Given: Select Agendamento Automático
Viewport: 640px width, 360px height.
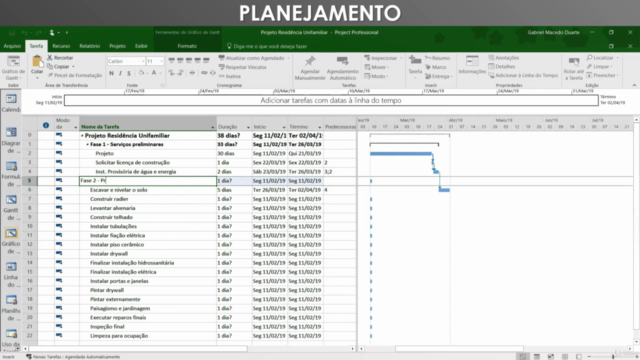Looking at the screenshot, I should pos(342,68).
